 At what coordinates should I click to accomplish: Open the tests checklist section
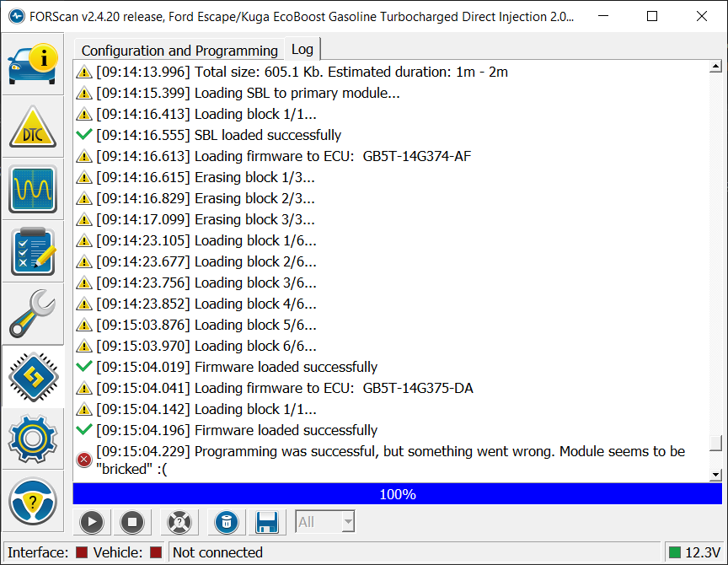33,251
